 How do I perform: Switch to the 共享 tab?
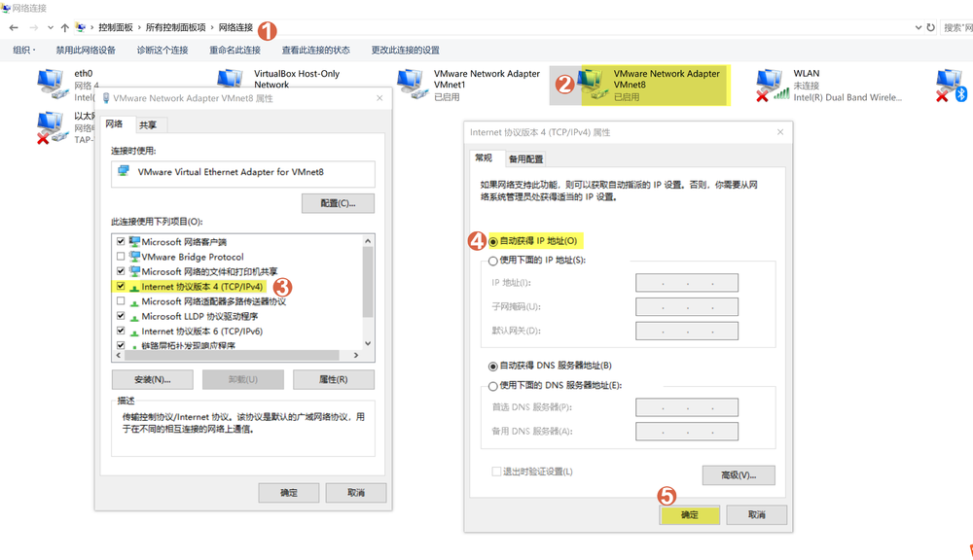click(148, 124)
